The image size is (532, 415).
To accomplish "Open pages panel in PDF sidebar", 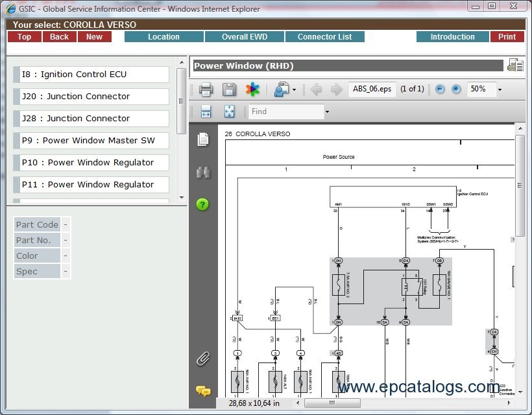I will pyautogui.click(x=203, y=139).
